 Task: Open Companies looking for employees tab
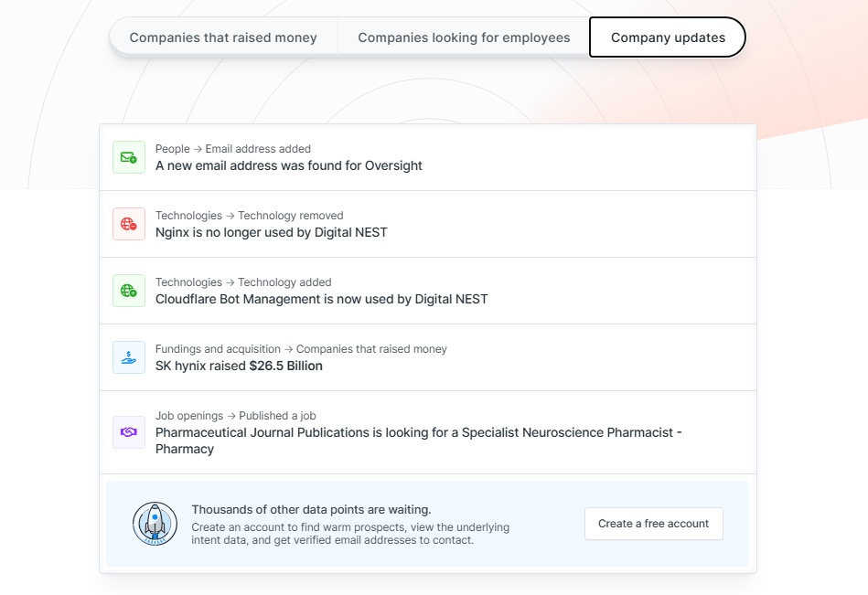[464, 37]
